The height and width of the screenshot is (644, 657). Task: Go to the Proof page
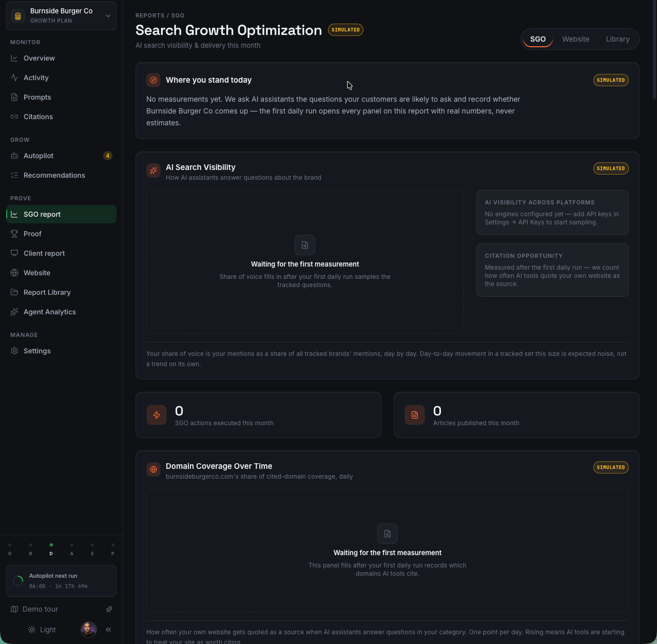[61, 234]
